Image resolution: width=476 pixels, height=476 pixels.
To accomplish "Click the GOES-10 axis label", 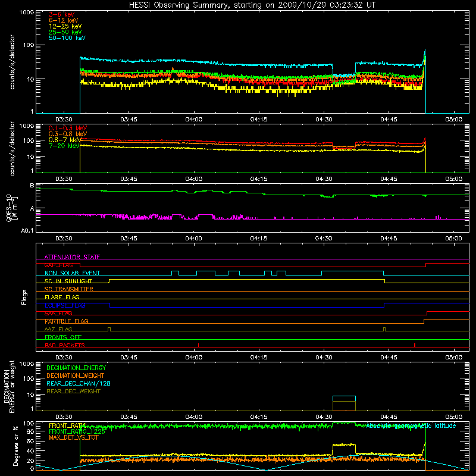I will (x=11, y=208).
